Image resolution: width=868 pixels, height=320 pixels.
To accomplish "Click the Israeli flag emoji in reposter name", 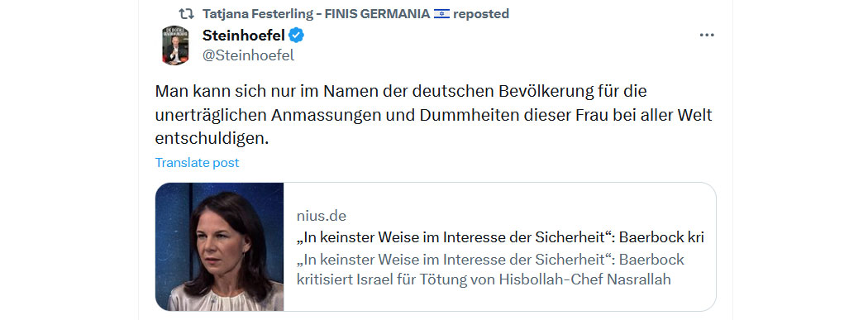I will [x=441, y=14].
